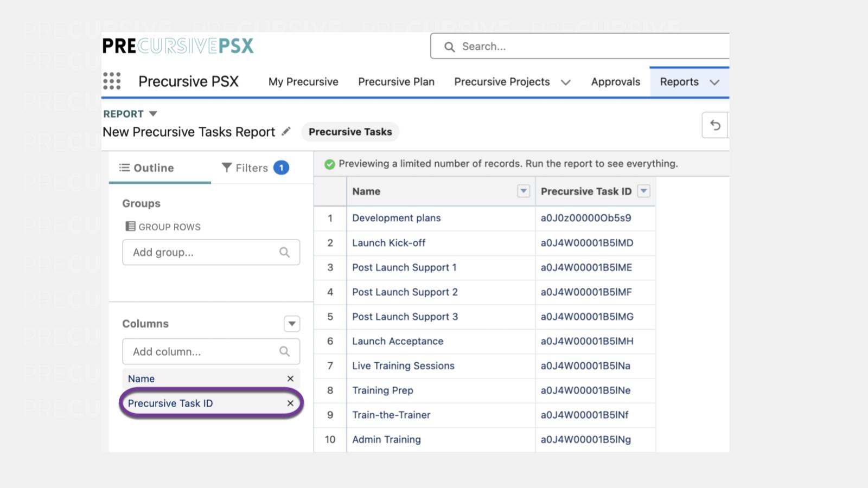This screenshot has width=868, height=488.
Task: Click the Precursive Tasks report type badge
Action: tap(350, 132)
